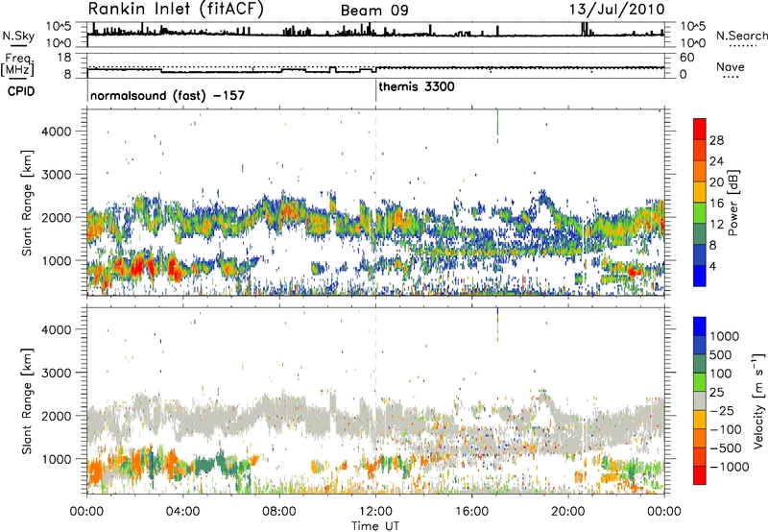
Task: Click the "04:00" time axis tick label
Action: [182, 512]
